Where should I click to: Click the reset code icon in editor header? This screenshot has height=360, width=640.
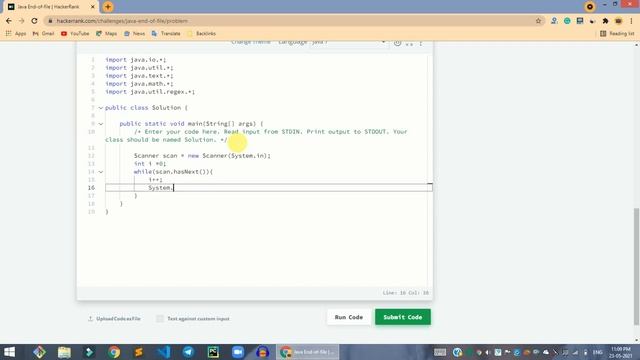[x=397, y=42]
